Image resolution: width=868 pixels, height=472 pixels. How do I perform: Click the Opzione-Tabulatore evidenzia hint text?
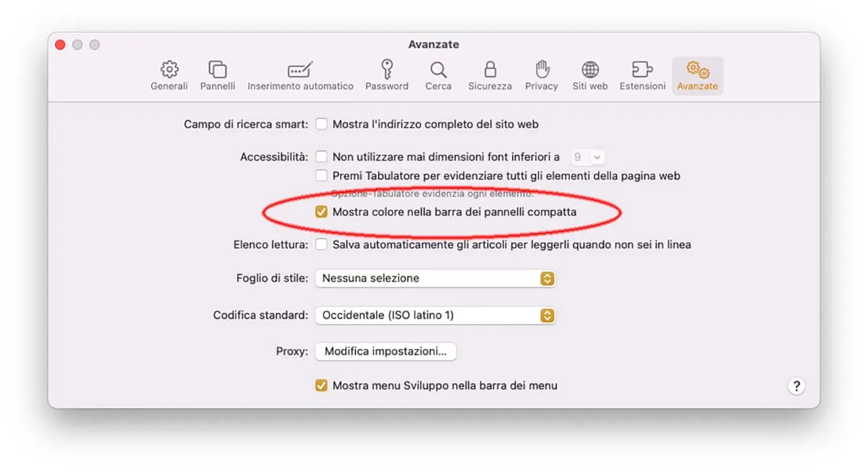433,193
